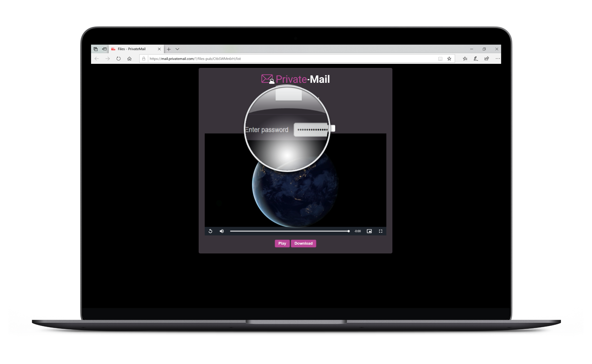Close the Files - PrivateMail tab
Viewport: 592px width, 364px height.
click(x=159, y=49)
